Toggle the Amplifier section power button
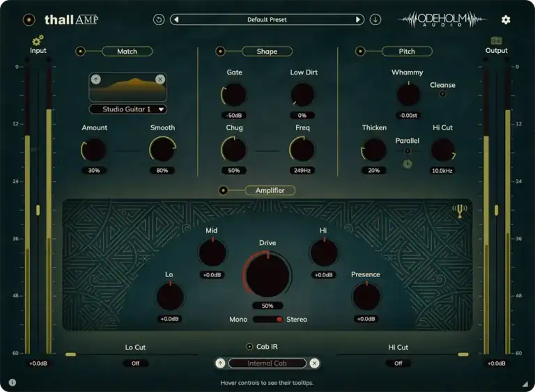Screen dimensions: 535x392 click(223, 190)
